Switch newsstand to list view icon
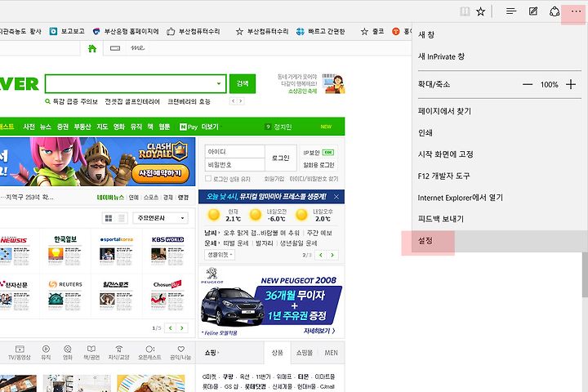The height and width of the screenshot is (392, 588). [x=122, y=218]
